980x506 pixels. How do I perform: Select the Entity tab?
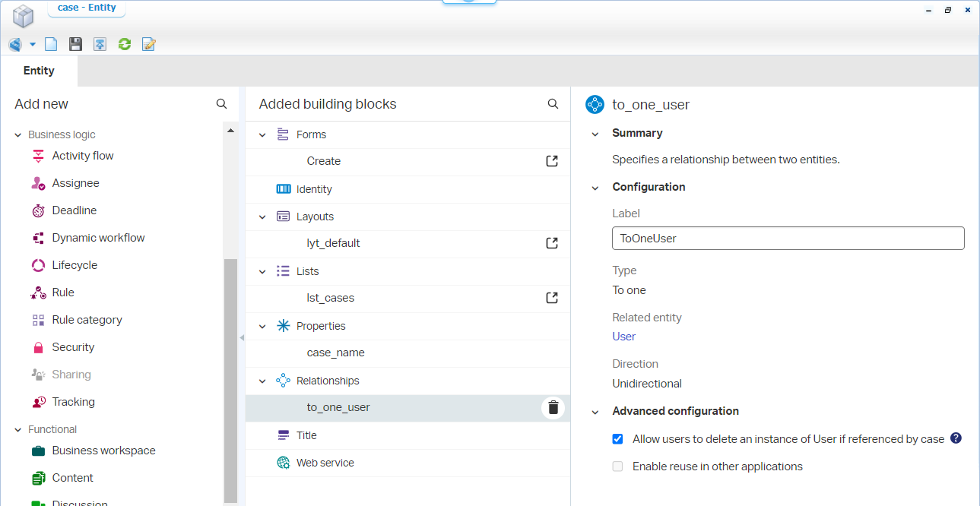[x=39, y=71]
